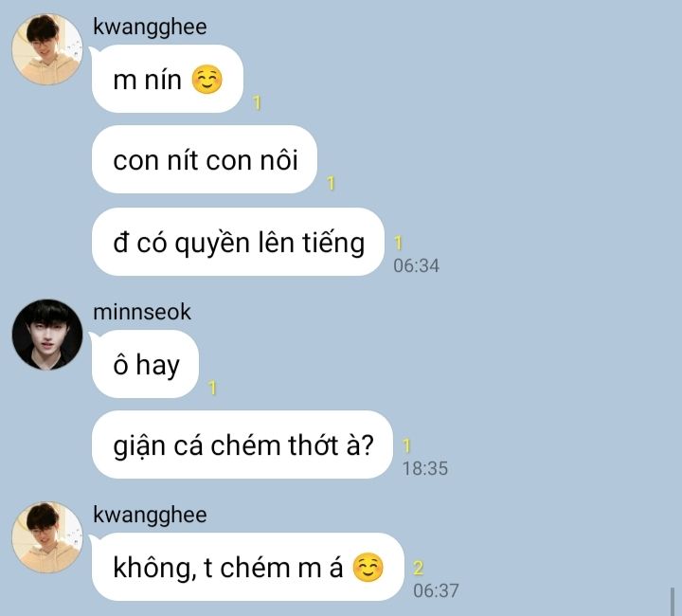
Task: Open kwangghee's avatar beside last message
Action: pos(47,537)
